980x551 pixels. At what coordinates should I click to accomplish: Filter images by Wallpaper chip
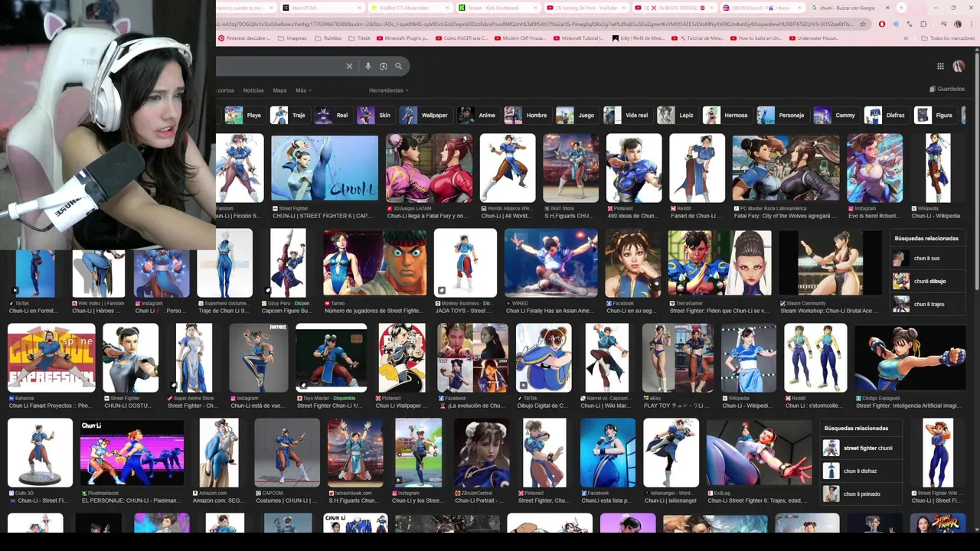click(425, 116)
